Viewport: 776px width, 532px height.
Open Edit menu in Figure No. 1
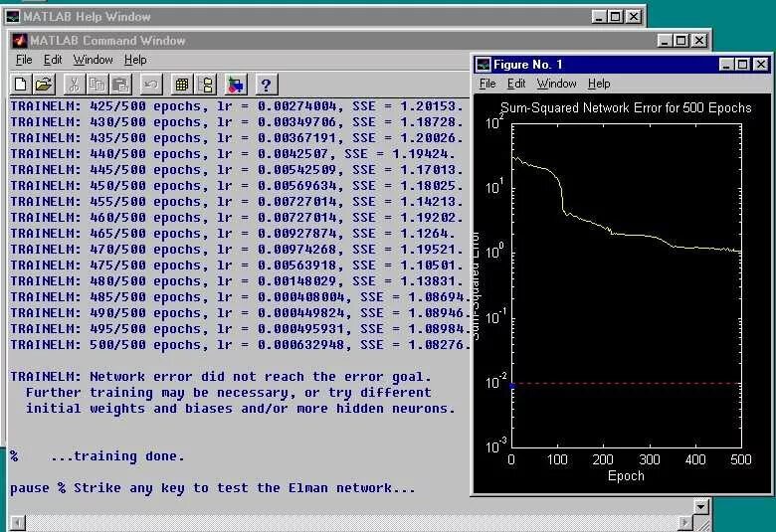[516, 84]
